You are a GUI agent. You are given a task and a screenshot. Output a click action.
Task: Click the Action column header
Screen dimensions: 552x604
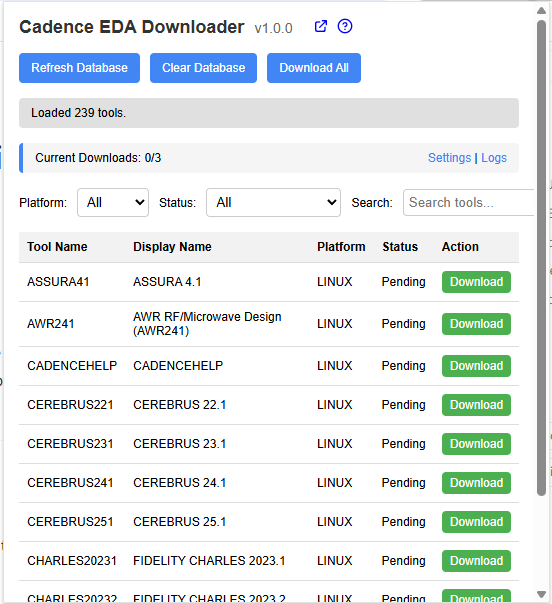pyautogui.click(x=460, y=247)
